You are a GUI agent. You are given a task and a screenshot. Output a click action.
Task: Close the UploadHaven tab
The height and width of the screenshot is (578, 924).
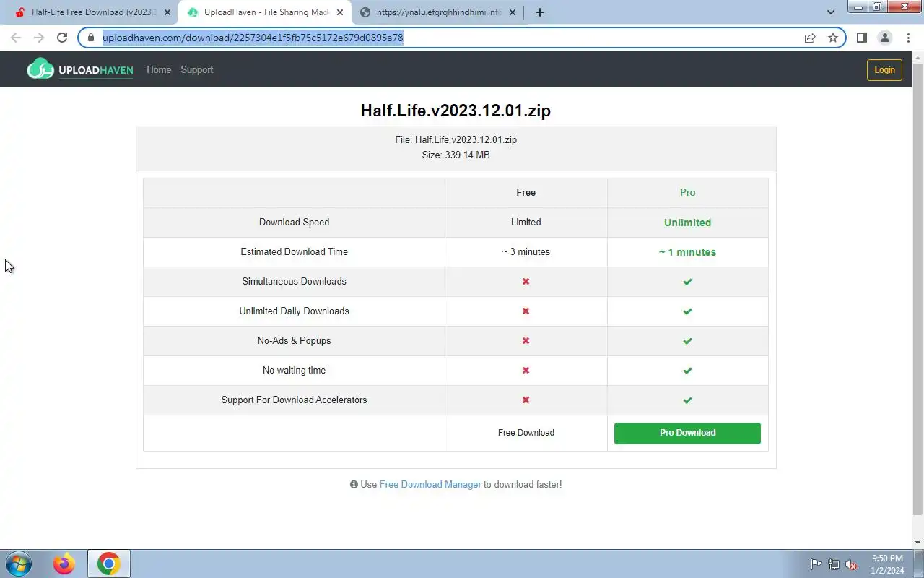340,12
